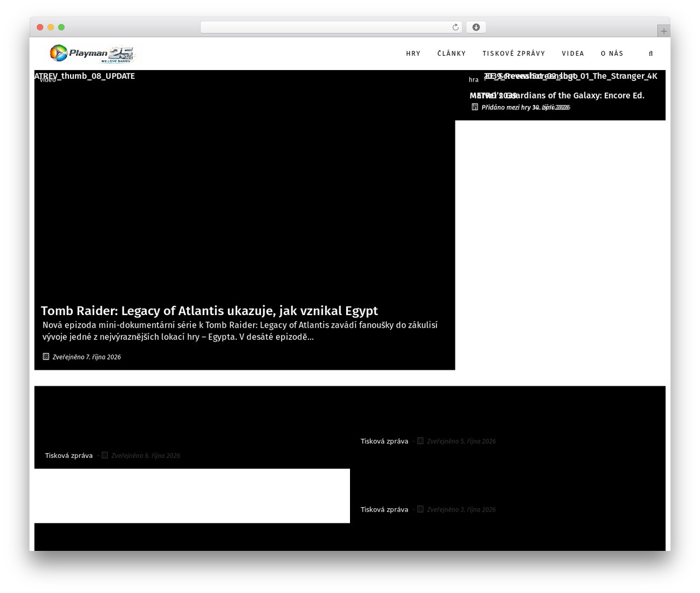The image size is (700, 593).
Task: Click calendar icon next to 3. října 2026
Action: 421,509
